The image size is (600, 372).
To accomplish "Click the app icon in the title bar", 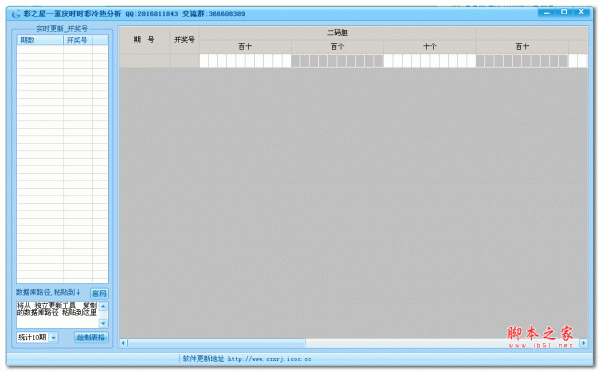I will click(x=16, y=14).
